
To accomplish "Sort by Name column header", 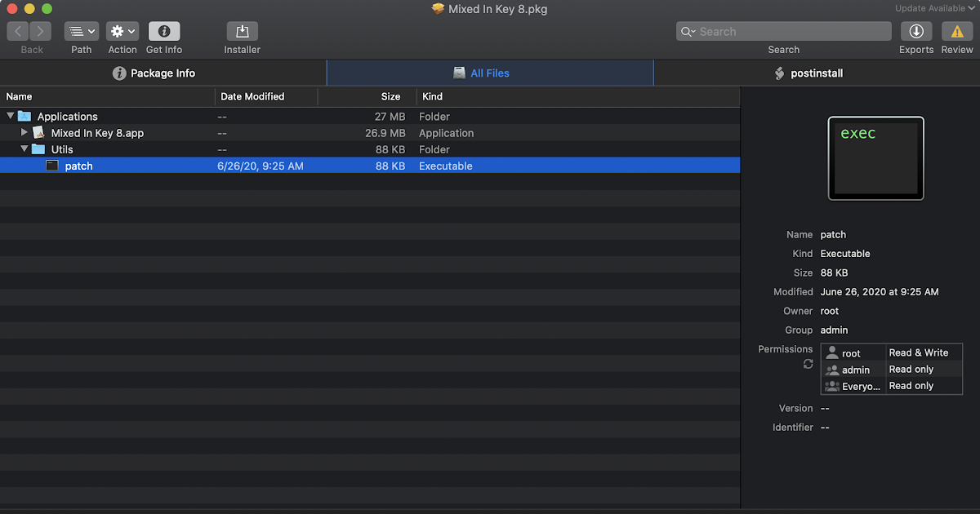I will pos(107,96).
